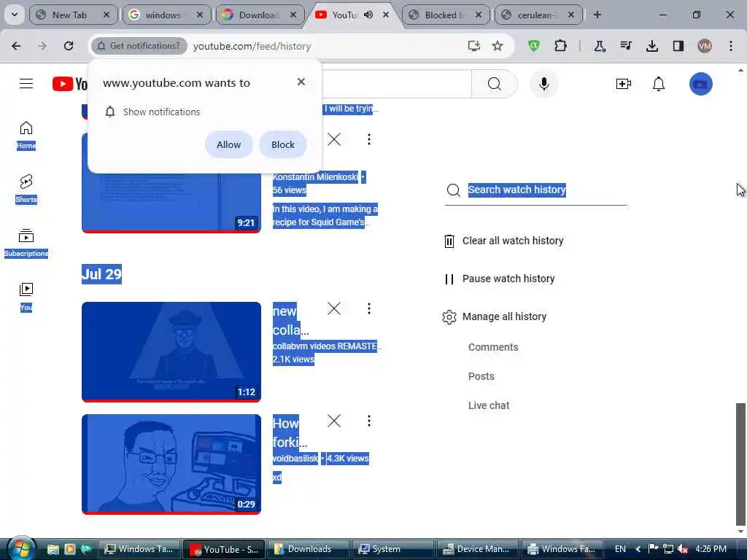747x560 pixels.
Task: Click the pause icon beside Pause watch history
Action: click(x=449, y=279)
